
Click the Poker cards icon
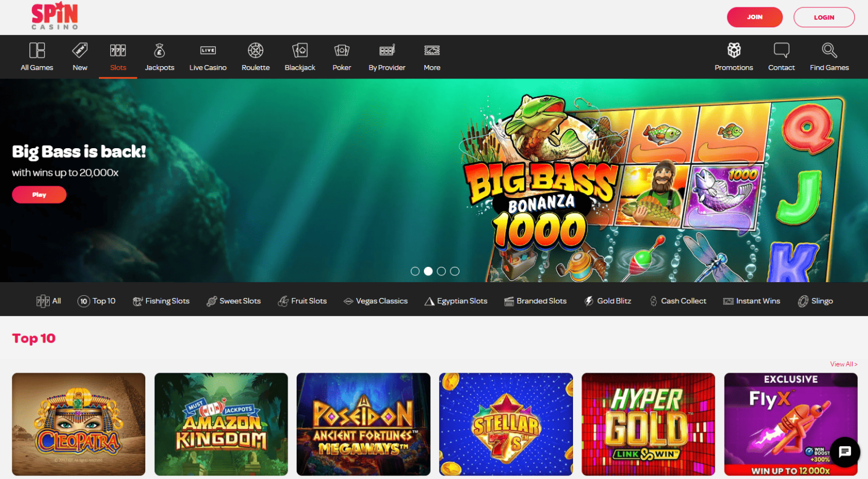[341, 50]
